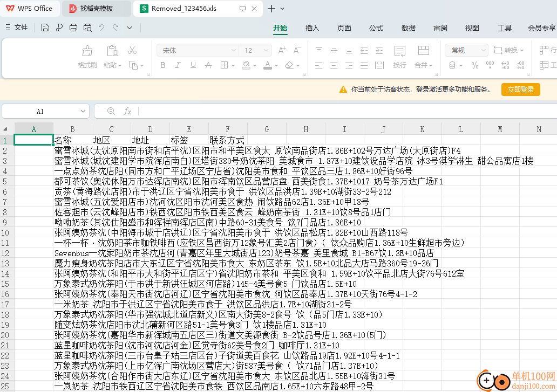This screenshot has width=557, height=392.
Task: Click the font color A swatch
Action: coord(268,65)
